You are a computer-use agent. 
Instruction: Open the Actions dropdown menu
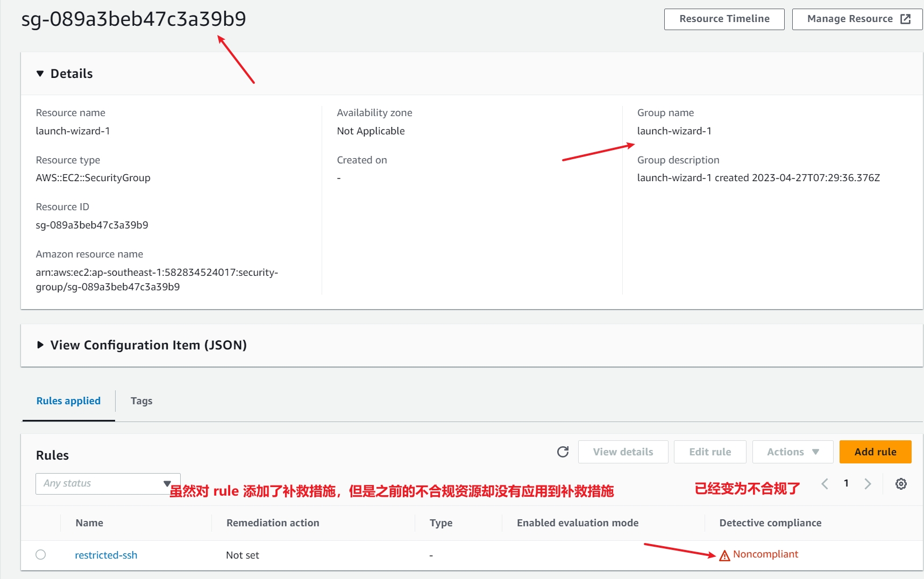tap(792, 452)
